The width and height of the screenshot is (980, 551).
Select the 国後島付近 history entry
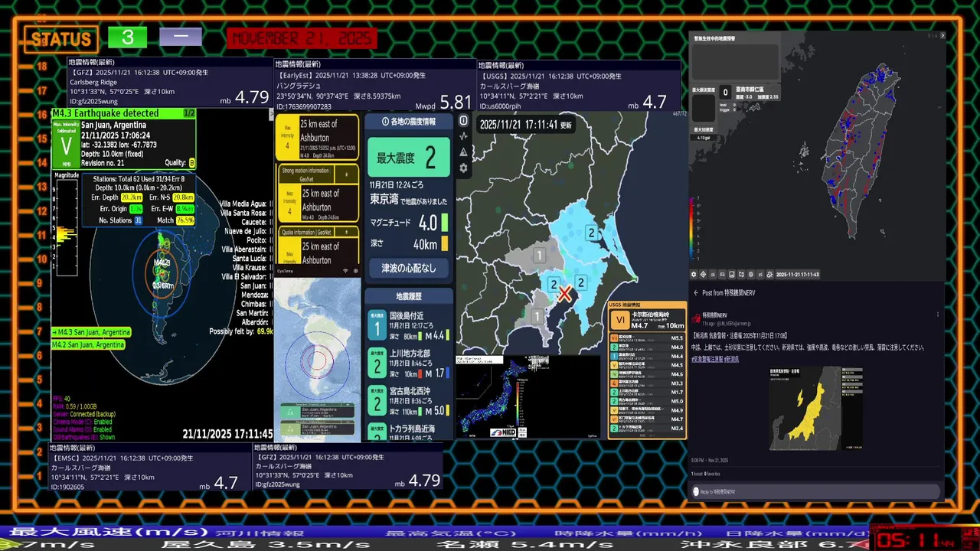pyautogui.click(x=408, y=325)
